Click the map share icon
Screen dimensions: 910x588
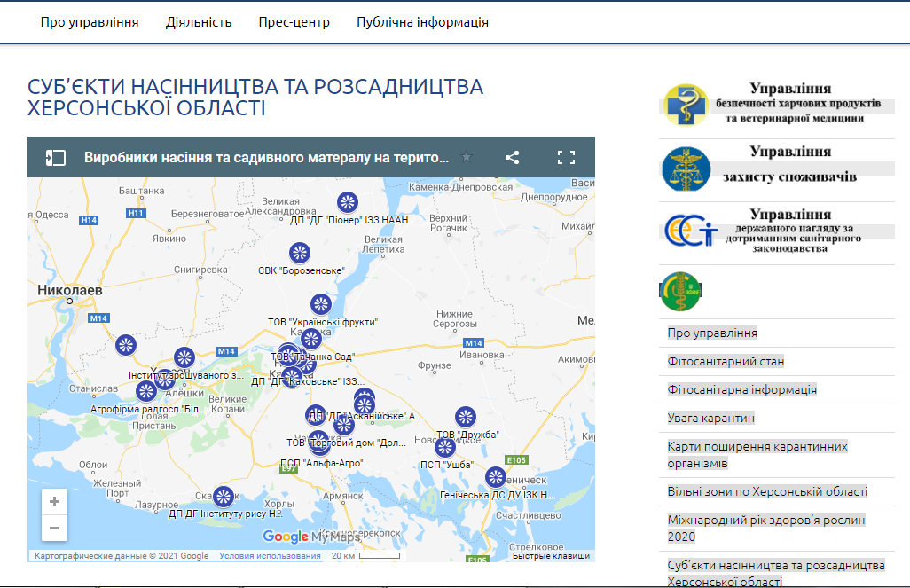tap(512, 158)
